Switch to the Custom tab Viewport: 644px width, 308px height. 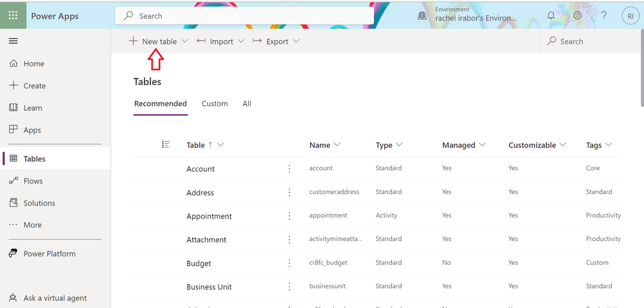pos(215,104)
